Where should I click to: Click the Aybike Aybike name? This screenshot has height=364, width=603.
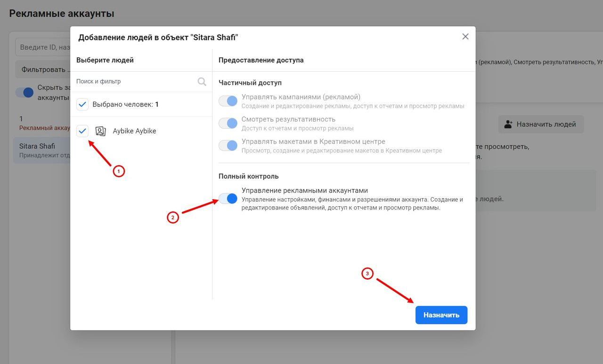click(134, 131)
